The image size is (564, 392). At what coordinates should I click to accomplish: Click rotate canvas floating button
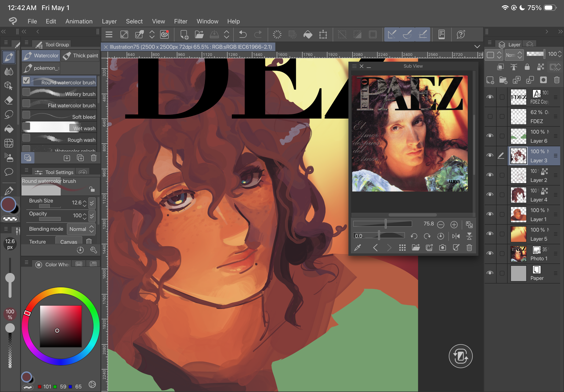(x=460, y=356)
